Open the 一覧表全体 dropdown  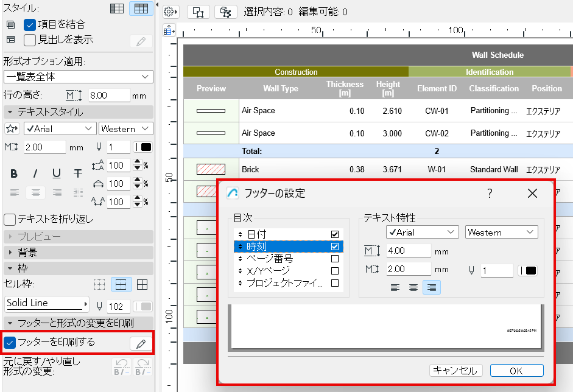(x=78, y=77)
